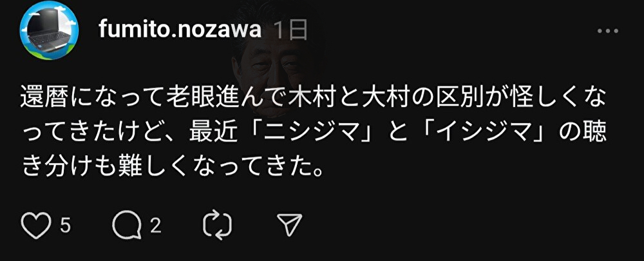Open the three-dot more options menu
Screen dimensions: 644x261
coord(607,31)
